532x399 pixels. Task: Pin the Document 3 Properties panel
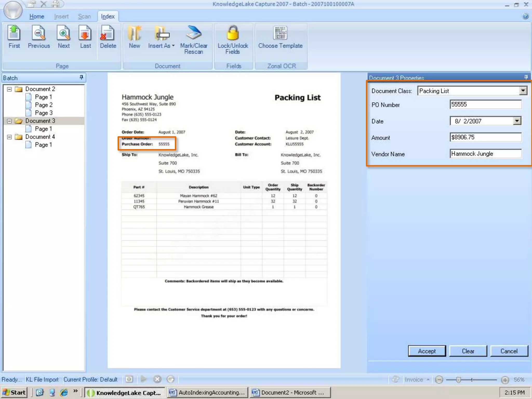(526, 77)
